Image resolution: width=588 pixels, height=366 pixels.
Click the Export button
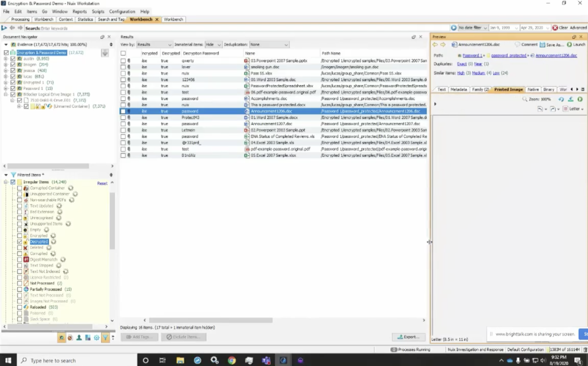pyautogui.click(x=409, y=337)
